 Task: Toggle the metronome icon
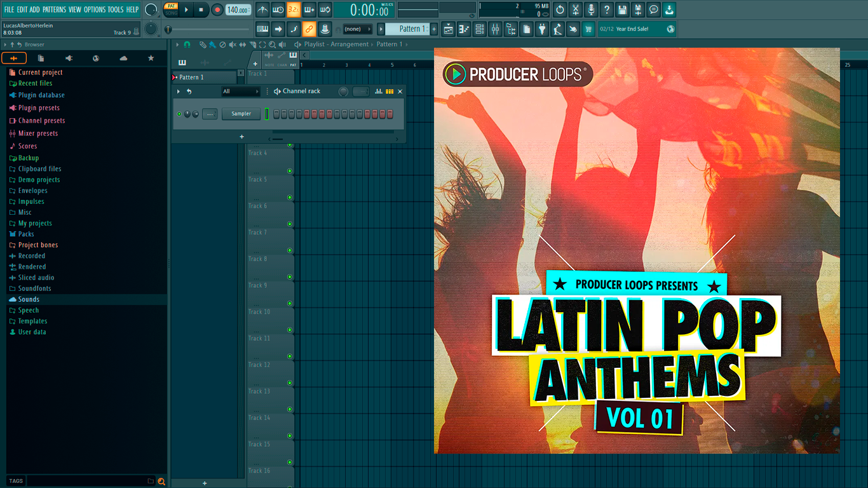pos(262,10)
